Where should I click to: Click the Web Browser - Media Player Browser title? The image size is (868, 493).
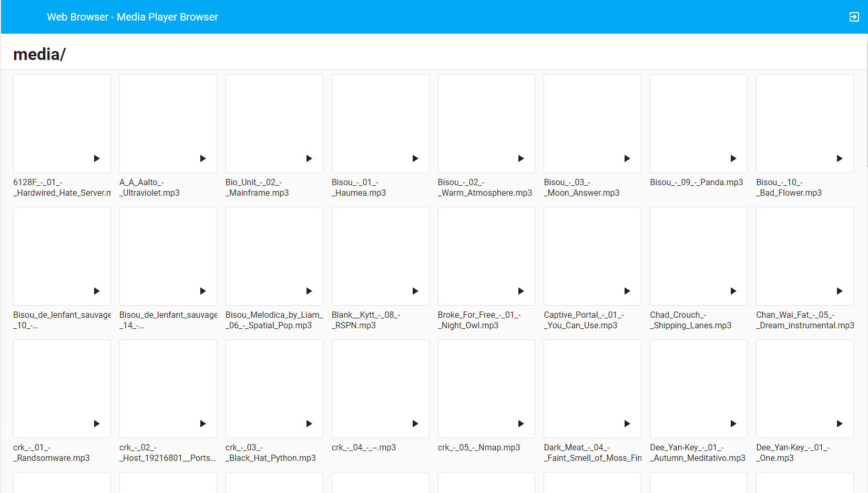tap(132, 17)
